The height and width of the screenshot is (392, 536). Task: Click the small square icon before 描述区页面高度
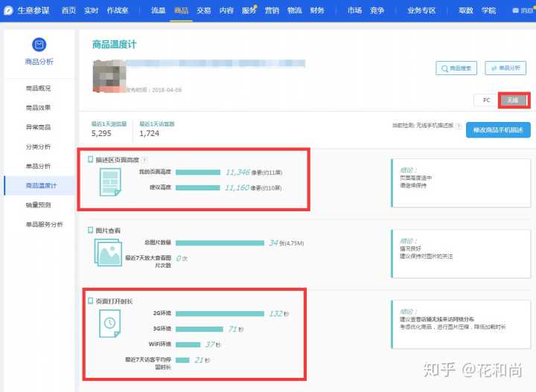90,159
